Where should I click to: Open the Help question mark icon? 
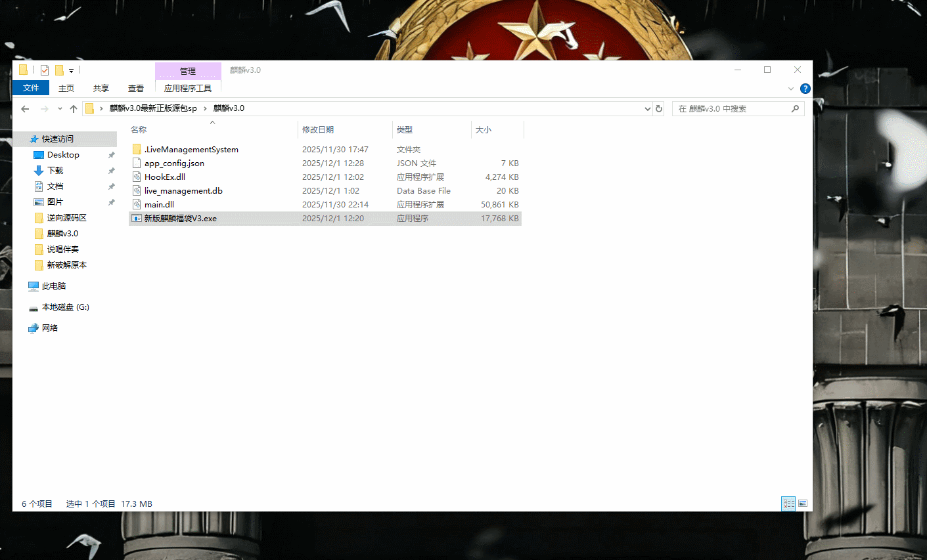tap(805, 89)
